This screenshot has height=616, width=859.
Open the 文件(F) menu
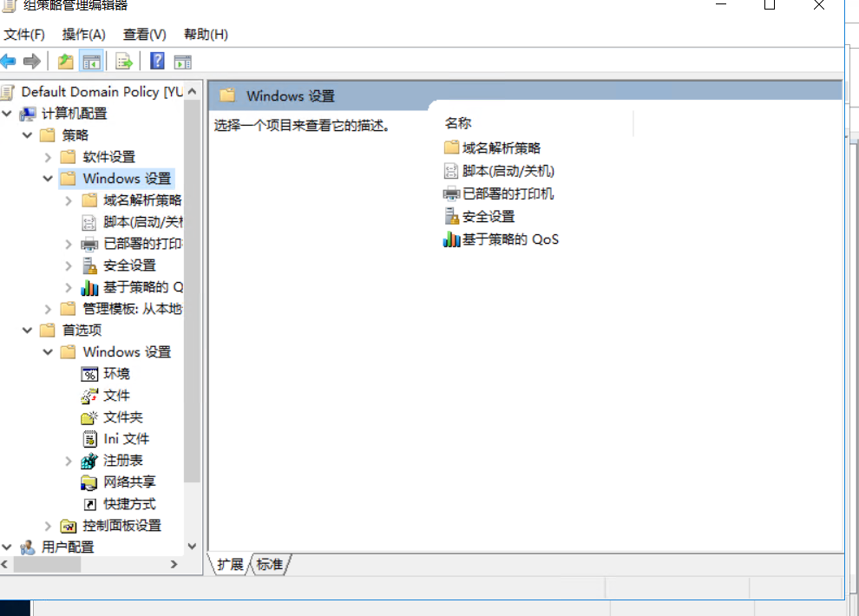click(x=24, y=35)
